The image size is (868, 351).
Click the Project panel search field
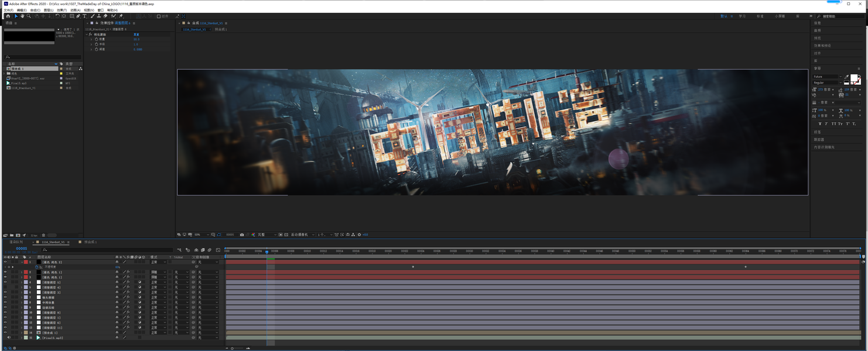pos(42,57)
